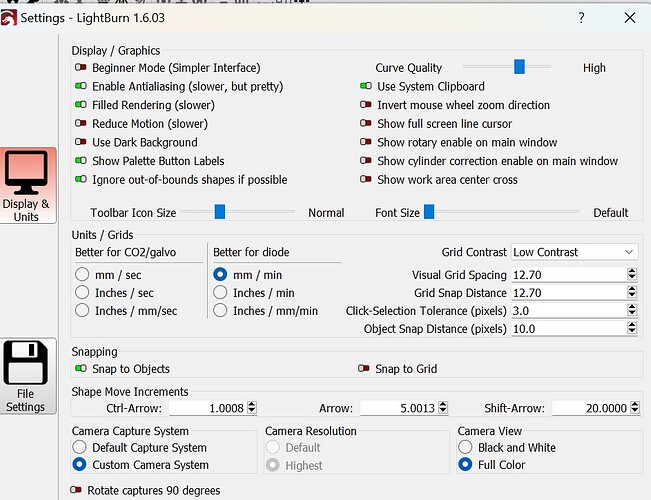Viewport: 651px width, 500px height.
Task: Toggle Filled Rendering (slower)
Action: pyautogui.click(x=81, y=105)
